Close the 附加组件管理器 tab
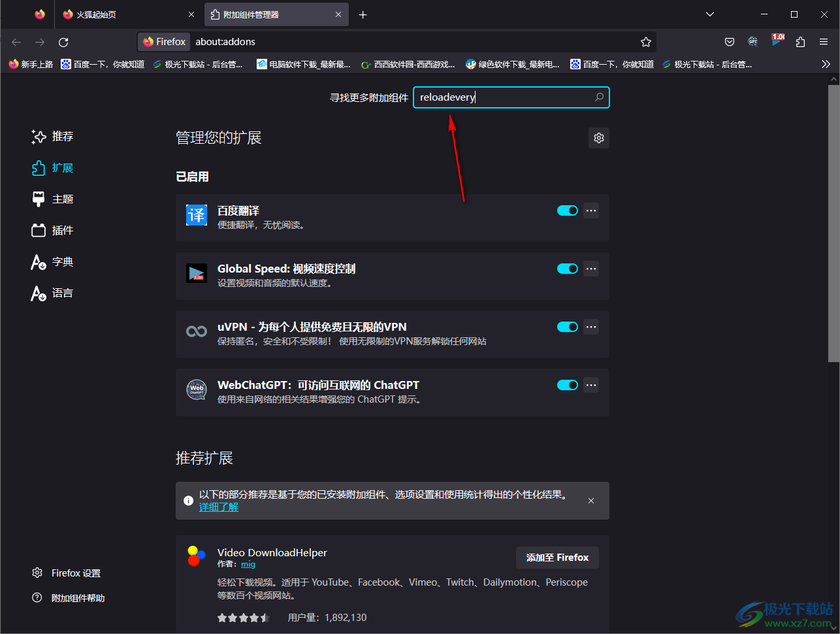This screenshot has height=634, width=840. (338, 14)
